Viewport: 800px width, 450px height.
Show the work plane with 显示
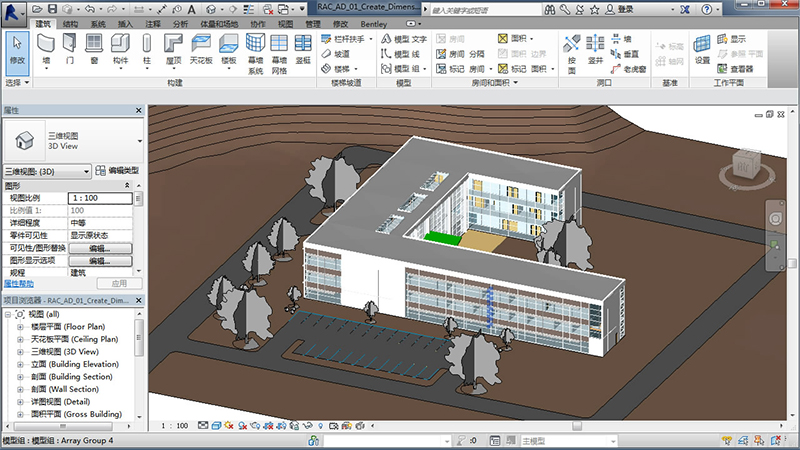click(733, 39)
